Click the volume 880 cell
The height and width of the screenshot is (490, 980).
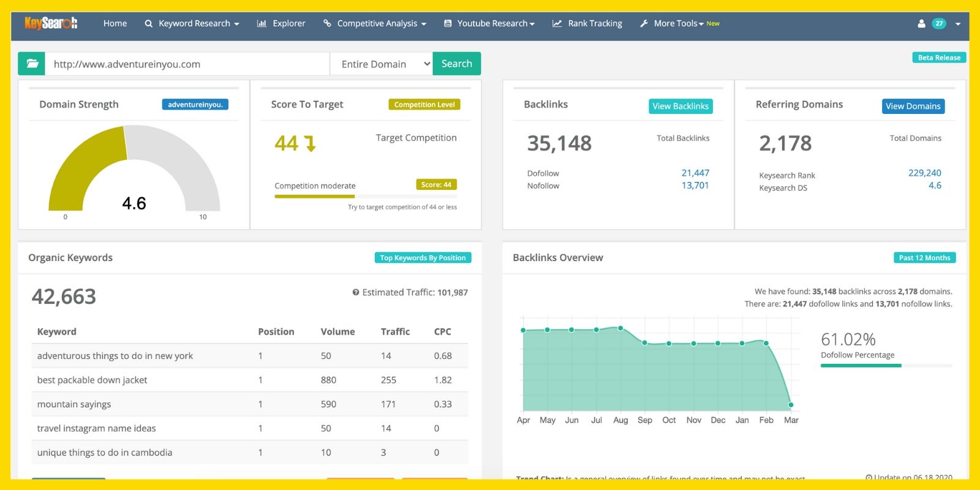[328, 380]
